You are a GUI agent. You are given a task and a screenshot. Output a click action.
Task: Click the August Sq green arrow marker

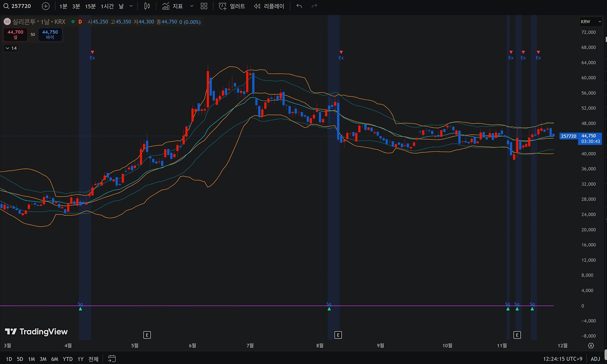[329, 309]
